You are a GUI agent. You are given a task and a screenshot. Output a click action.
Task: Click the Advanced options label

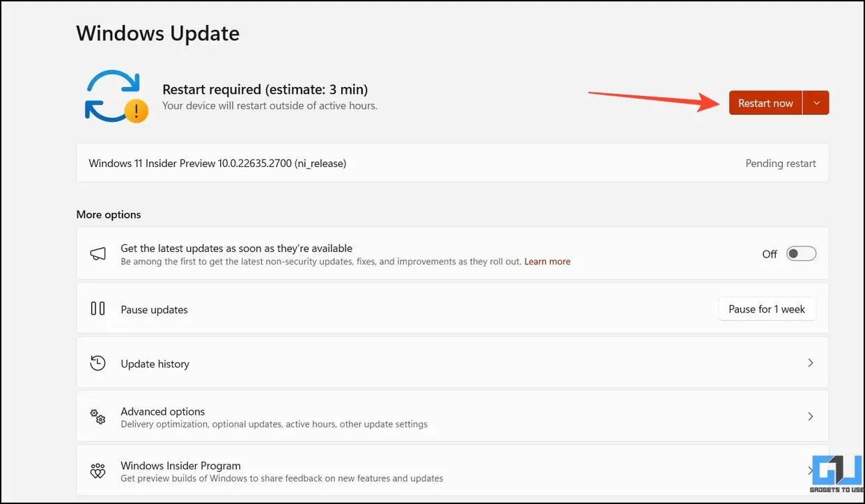(163, 411)
